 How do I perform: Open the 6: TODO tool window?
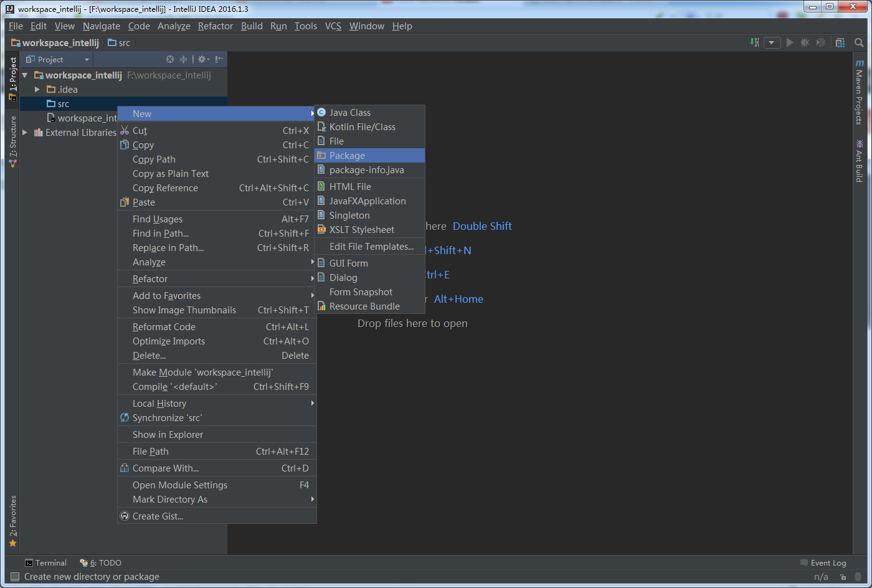100,563
